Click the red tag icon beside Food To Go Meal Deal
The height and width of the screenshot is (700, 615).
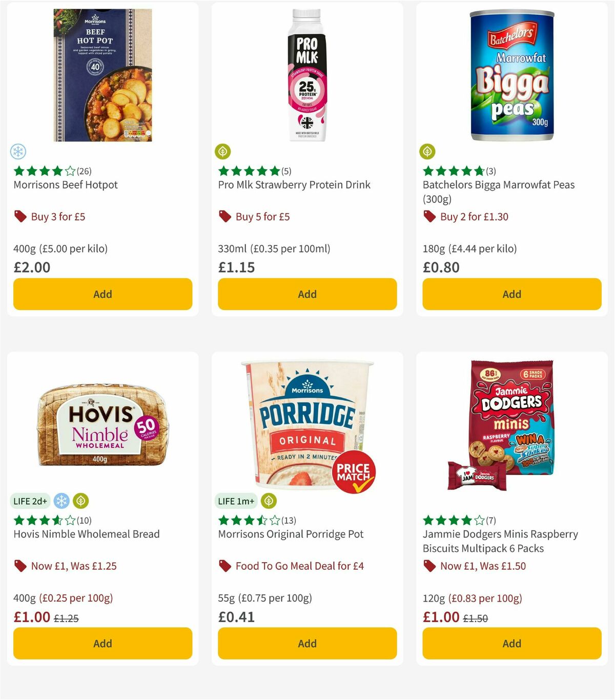click(x=224, y=566)
